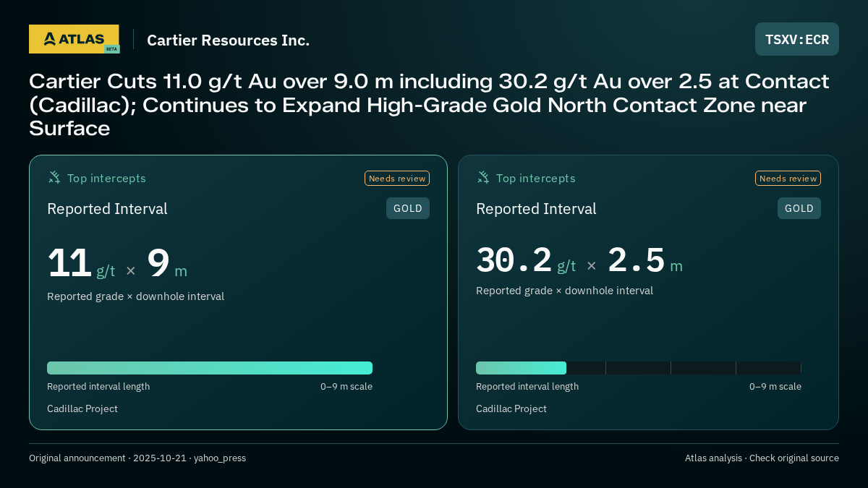This screenshot has height=488, width=868.
Task: Click the ATLAS beta logo
Action: coord(74,39)
